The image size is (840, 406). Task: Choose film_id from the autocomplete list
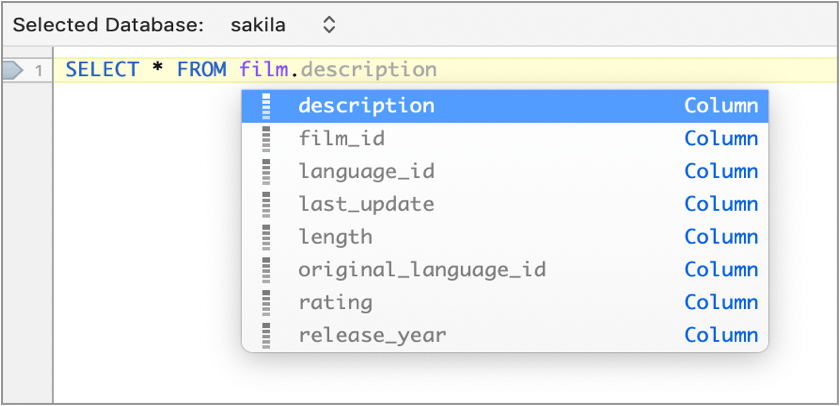505,139
